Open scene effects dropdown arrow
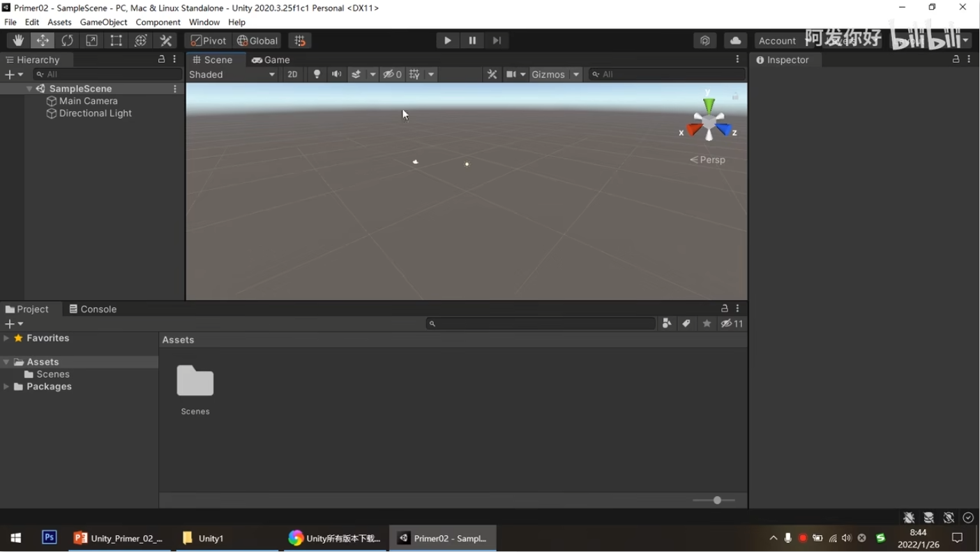980x552 pixels. 372,75
